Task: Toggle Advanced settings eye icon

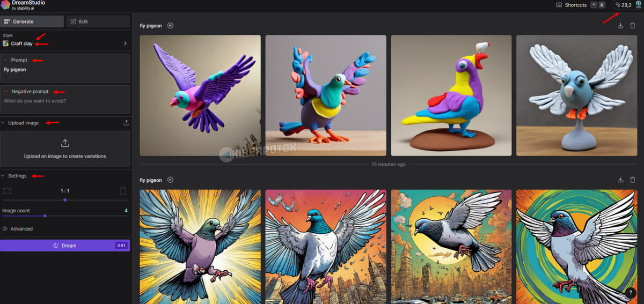Action: [5, 228]
